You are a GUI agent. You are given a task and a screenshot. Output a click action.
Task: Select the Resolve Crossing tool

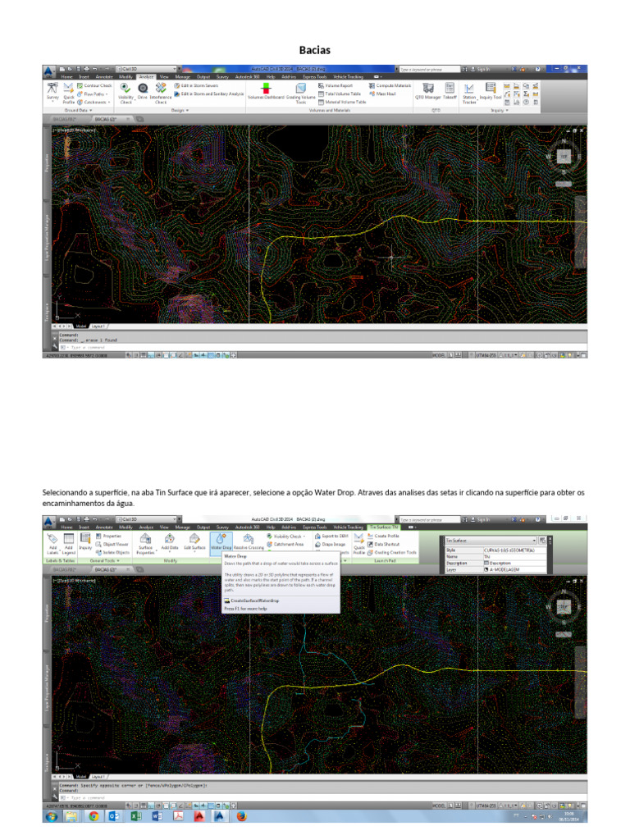[x=249, y=541]
